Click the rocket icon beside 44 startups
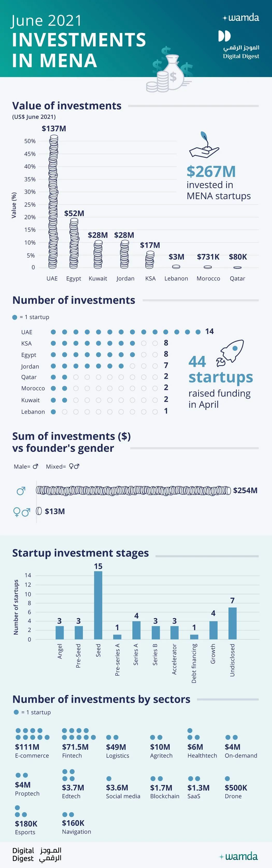Viewport: 272px width, 868px height. point(230,353)
